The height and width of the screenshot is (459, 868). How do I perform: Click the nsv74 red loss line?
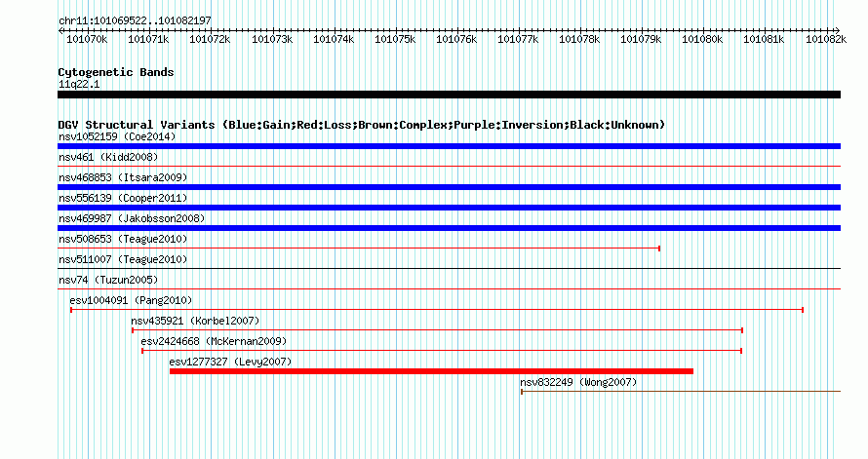pyautogui.click(x=449, y=289)
